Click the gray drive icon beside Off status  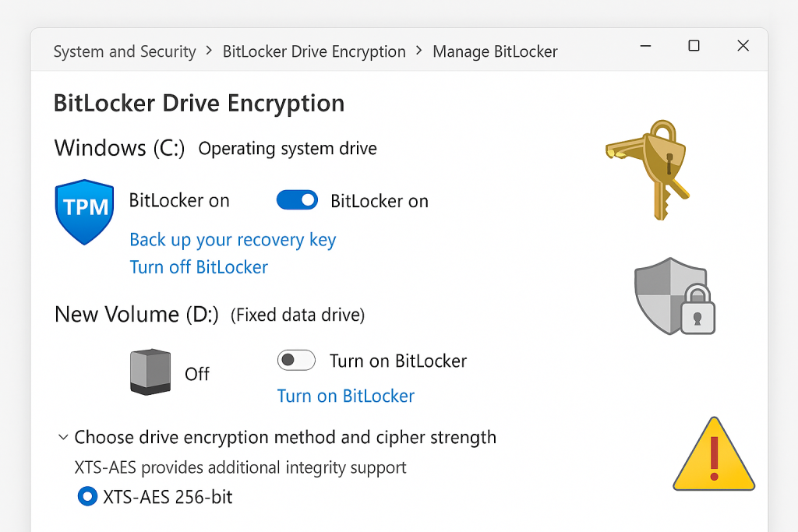coord(150,372)
